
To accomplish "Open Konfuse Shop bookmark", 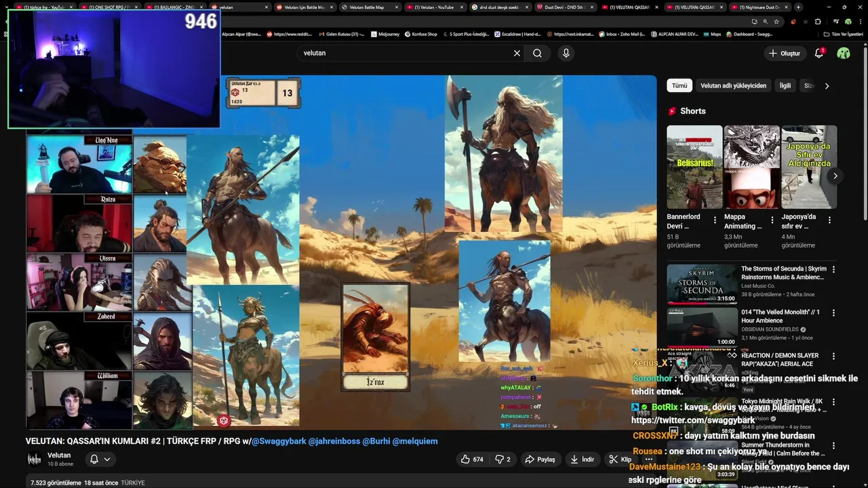I will tap(420, 34).
